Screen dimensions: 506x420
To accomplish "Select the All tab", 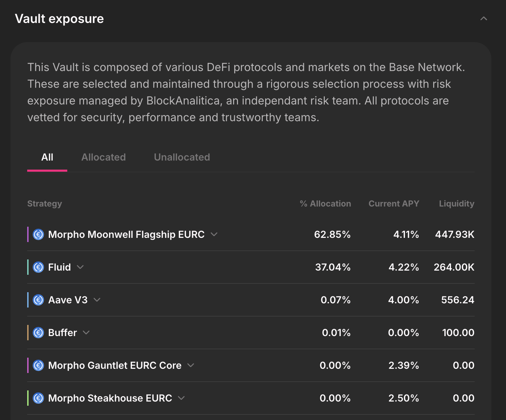I will pyautogui.click(x=47, y=157).
